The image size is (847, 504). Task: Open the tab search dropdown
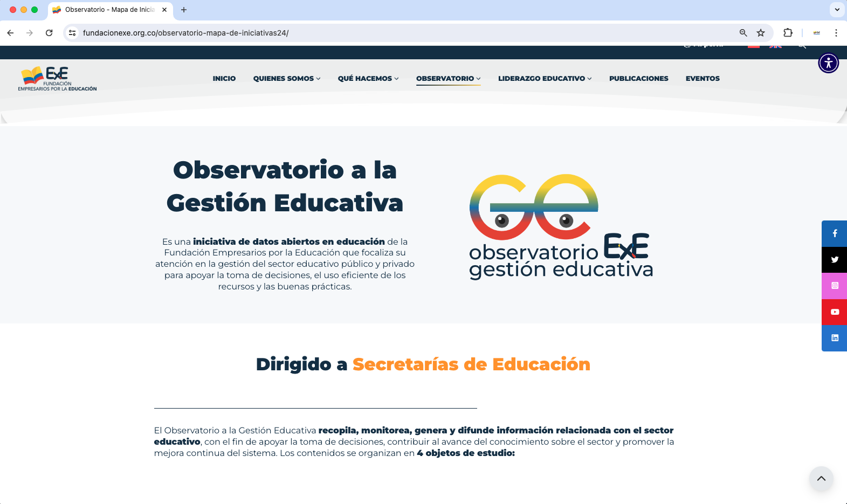837,10
